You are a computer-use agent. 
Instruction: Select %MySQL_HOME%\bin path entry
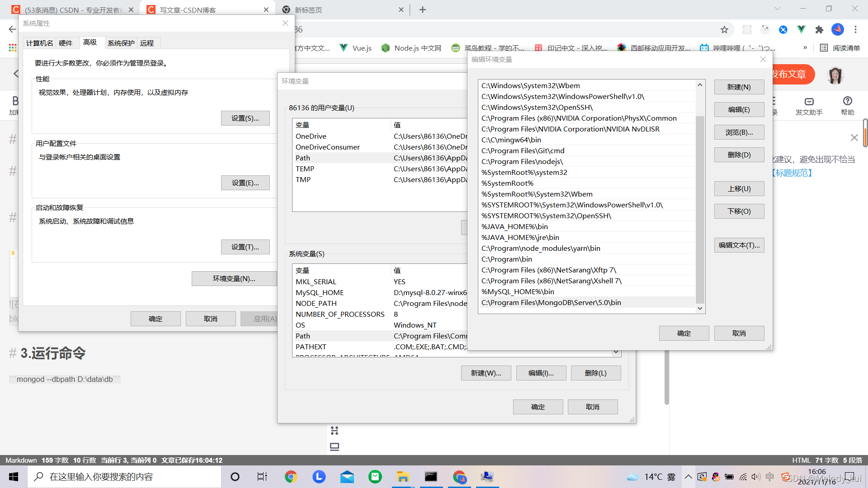pyautogui.click(x=587, y=292)
